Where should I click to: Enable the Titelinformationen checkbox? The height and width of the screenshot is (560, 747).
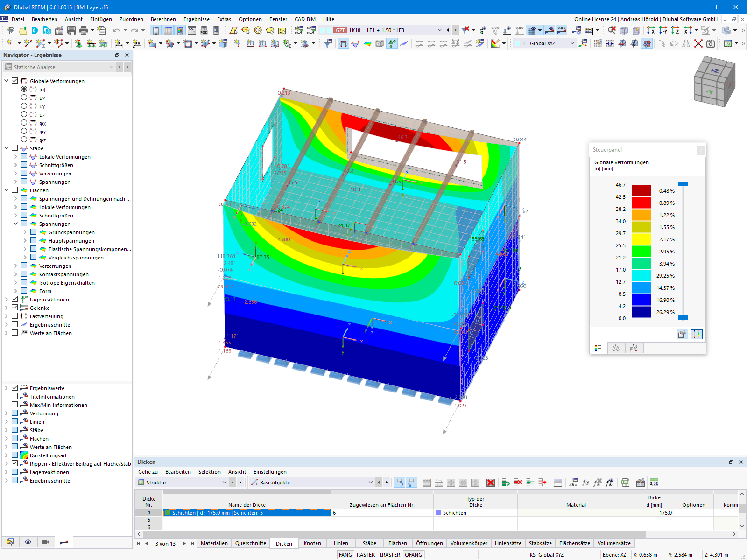pyautogui.click(x=15, y=396)
